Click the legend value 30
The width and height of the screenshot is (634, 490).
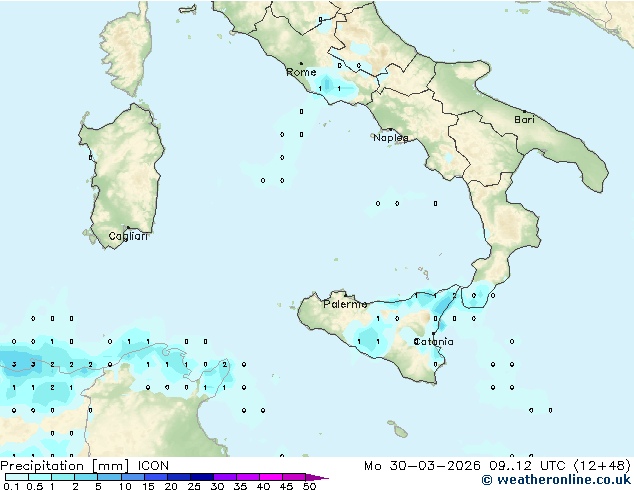pyautogui.click(x=217, y=486)
